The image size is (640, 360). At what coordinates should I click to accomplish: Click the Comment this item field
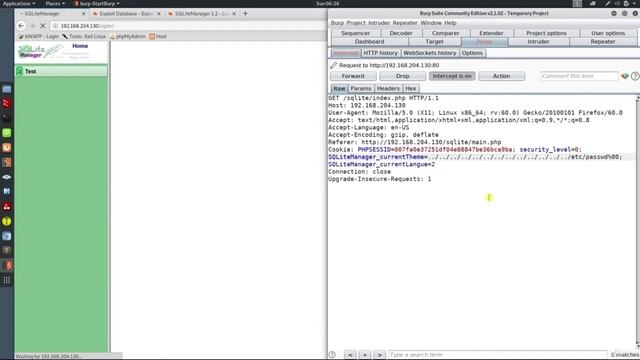coord(579,76)
